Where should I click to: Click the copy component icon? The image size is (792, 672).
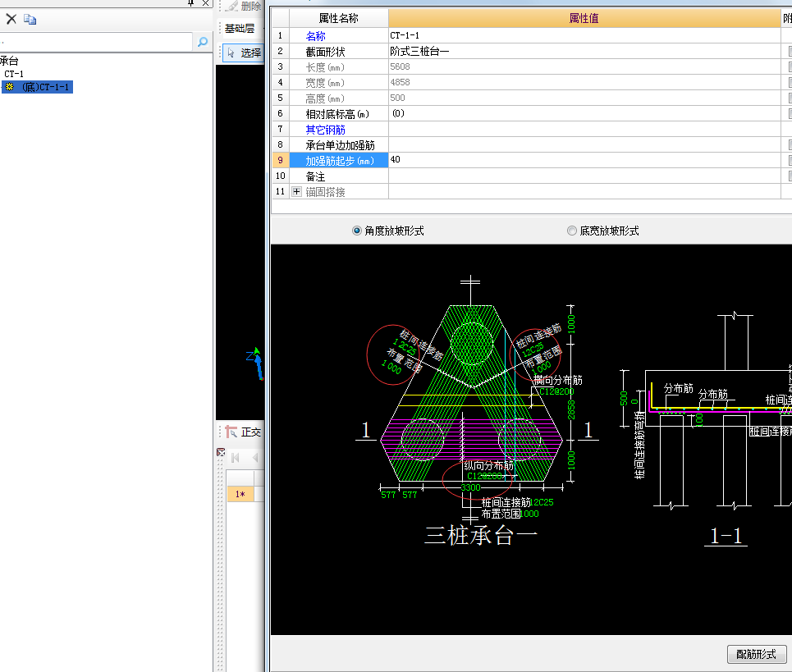[30, 19]
